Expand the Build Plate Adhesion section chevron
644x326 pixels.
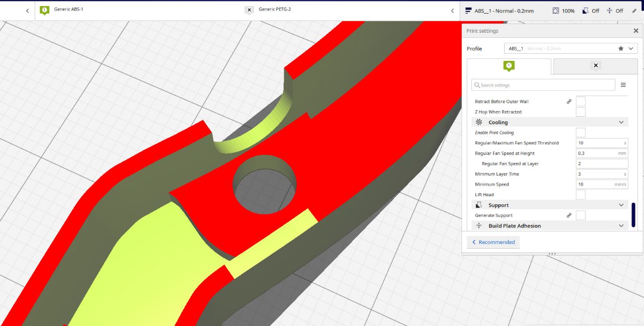click(x=621, y=226)
